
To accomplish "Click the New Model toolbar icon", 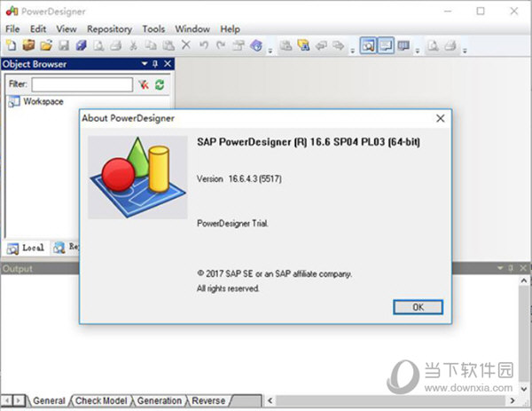I will pyautogui.click(x=12, y=45).
